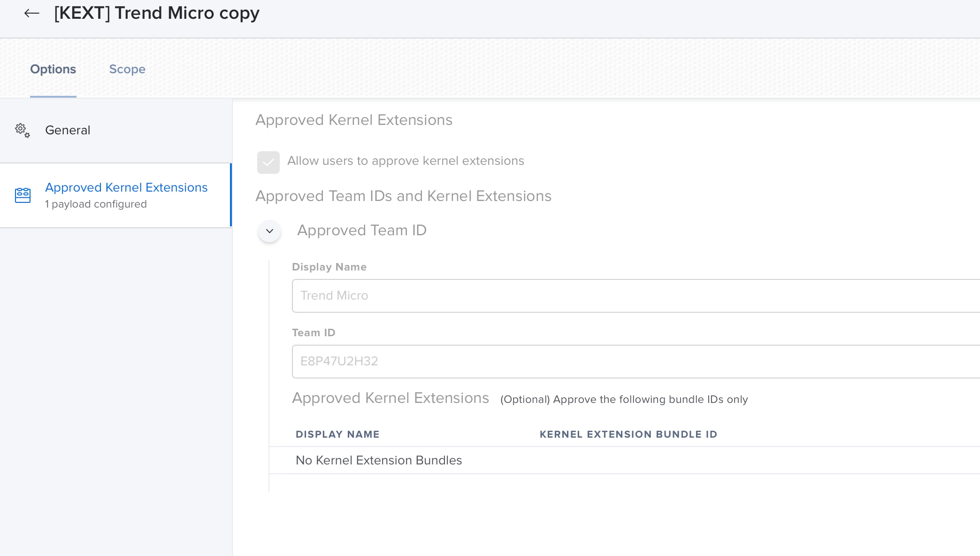
Task: Click the '1 payload configured' text
Action: 96,204
